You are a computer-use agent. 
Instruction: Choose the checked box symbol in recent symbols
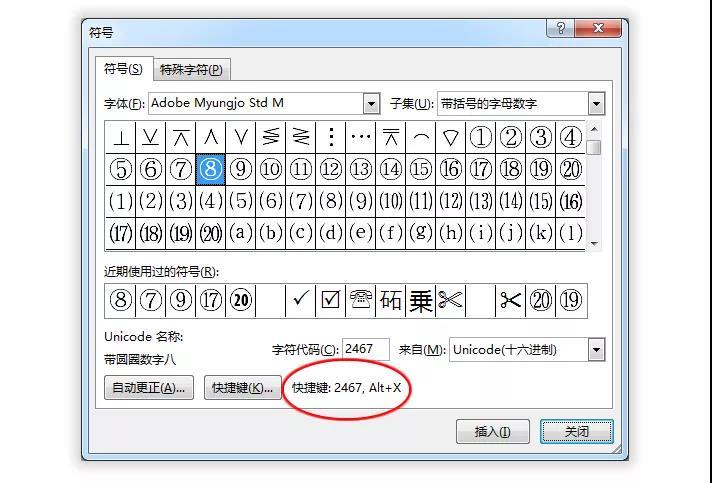click(330, 300)
